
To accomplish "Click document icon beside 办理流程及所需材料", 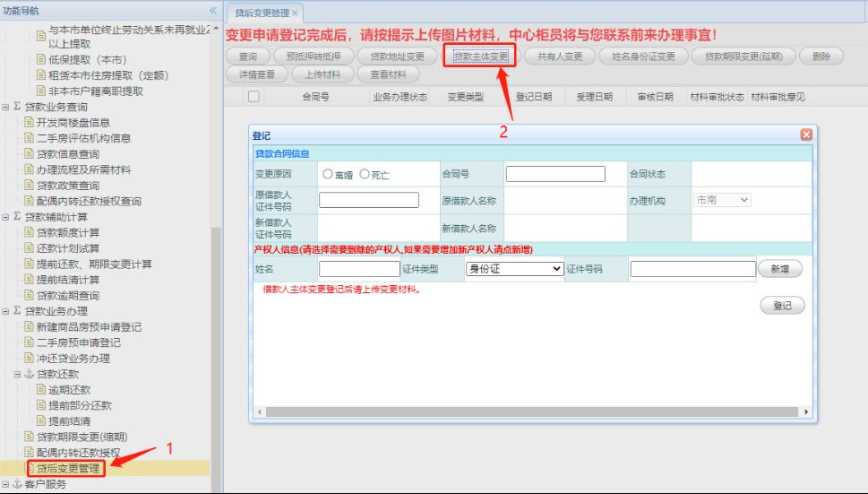I will pyautogui.click(x=30, y=169).
